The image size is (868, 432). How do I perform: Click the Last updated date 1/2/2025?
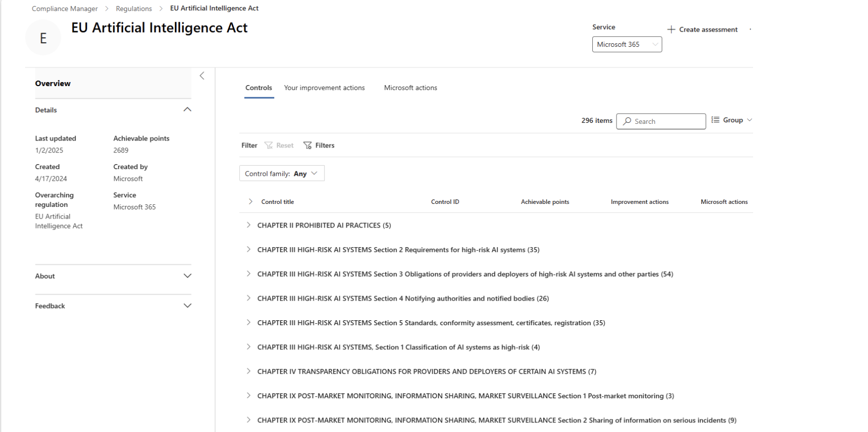(49, 151)
